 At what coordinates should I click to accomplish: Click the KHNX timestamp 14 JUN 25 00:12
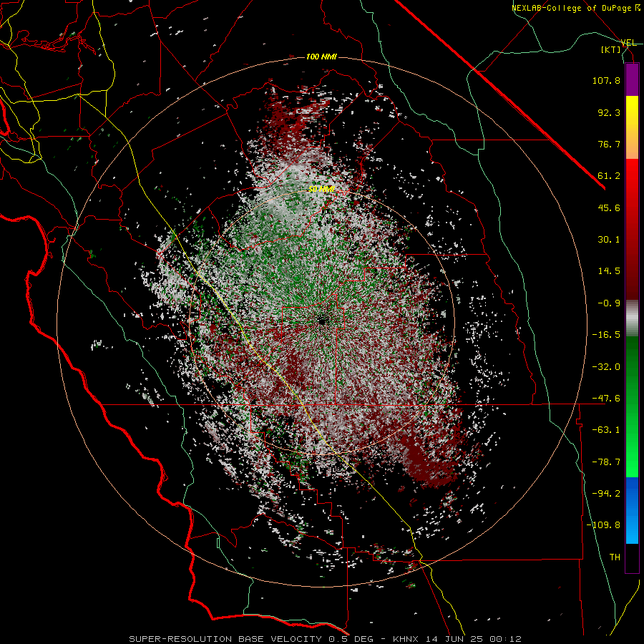point(457,639)
